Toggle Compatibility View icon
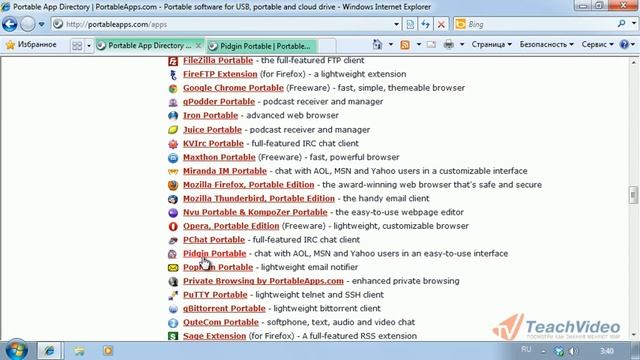Viewport: 640px width, 360px height. coord(410,24)
